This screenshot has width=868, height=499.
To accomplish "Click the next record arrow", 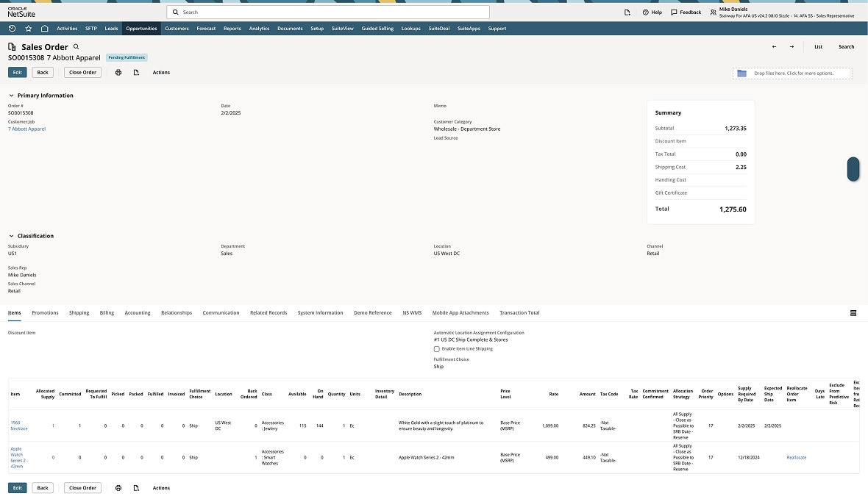I will tap(791, 46).
